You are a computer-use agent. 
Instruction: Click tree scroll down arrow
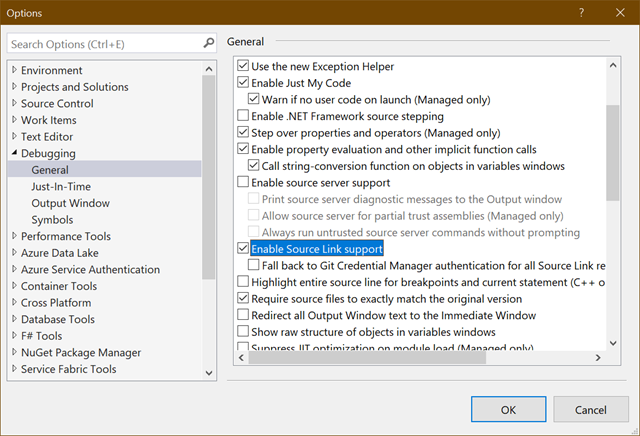point(209,372)
